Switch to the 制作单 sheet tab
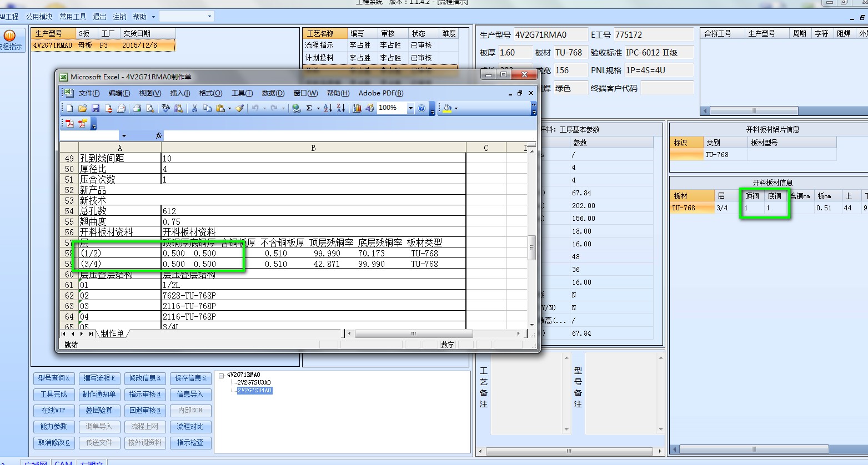This screenshot has height=465, width=868. coord(112,333)
